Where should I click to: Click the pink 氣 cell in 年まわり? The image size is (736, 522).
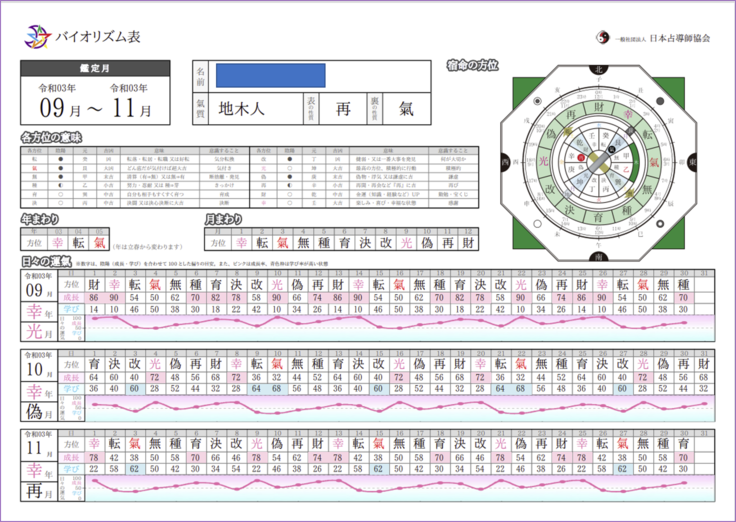(99, 242)
